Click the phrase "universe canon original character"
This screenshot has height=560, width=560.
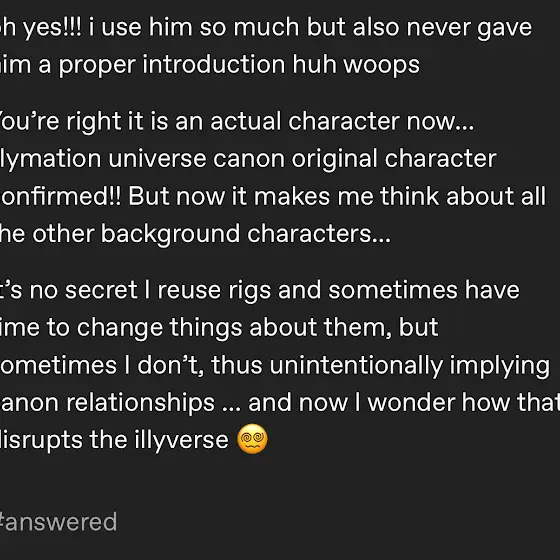(x=302, y=159)
